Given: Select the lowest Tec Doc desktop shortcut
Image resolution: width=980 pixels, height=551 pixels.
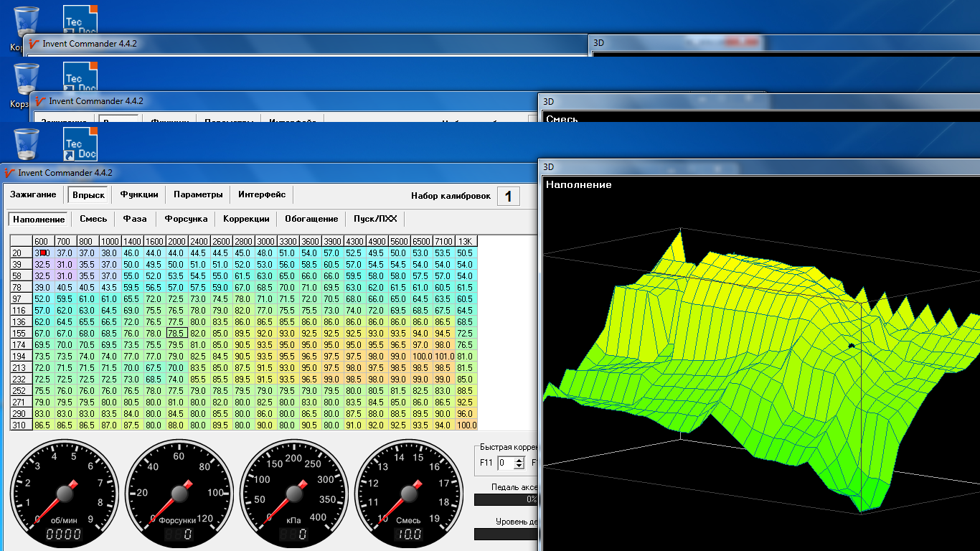Looking at the screenshot, I should 80,143.
